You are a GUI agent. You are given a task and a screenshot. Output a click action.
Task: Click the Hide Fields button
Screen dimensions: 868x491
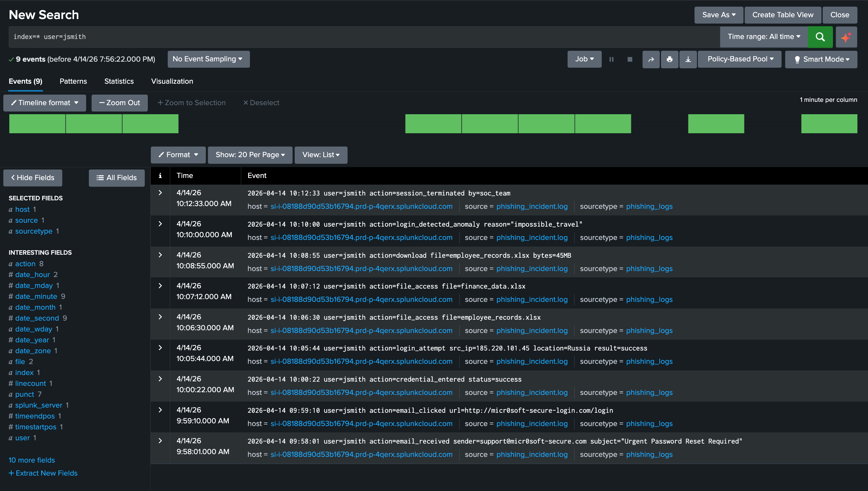[x=33, y=178]
